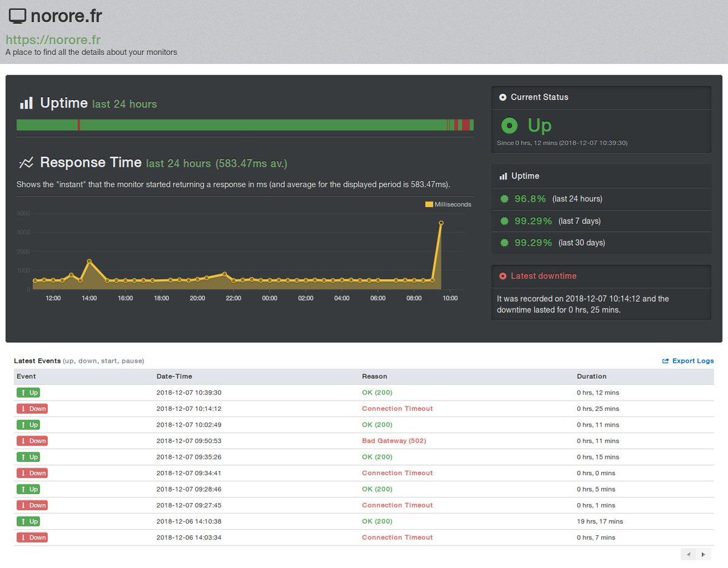Click the 3500ms peak data point on chart
Image resolution: width=728 pixels, height=568 pixels.
[x=441, y=223]
